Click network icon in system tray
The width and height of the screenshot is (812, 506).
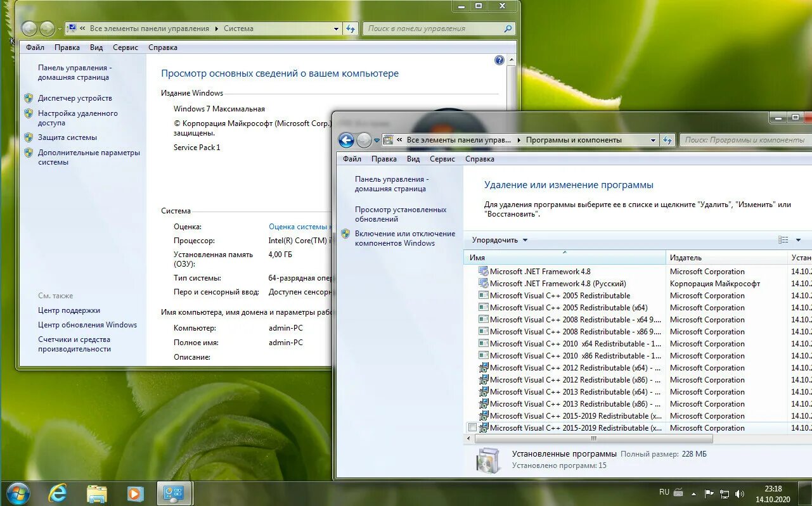pos(725,493)
